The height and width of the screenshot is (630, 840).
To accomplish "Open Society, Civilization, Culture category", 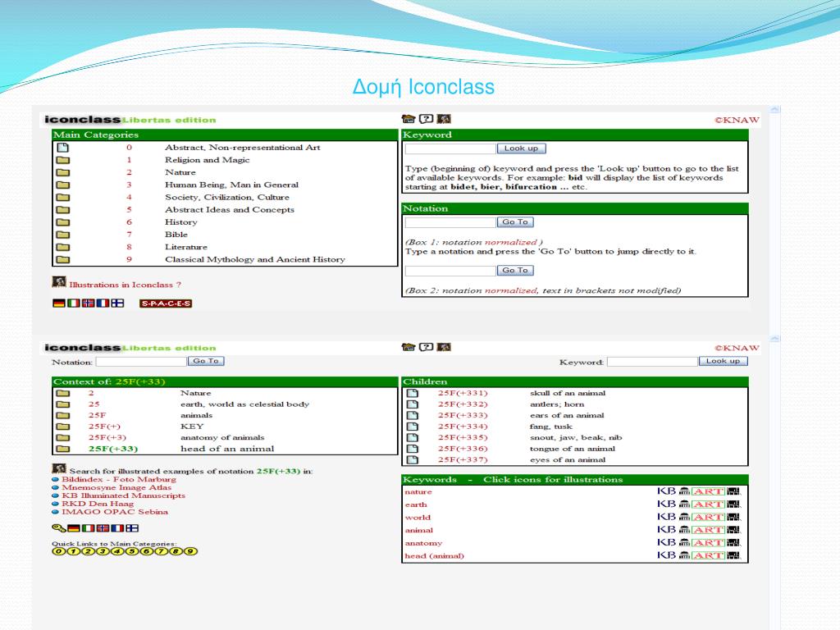I will [227, 197].
